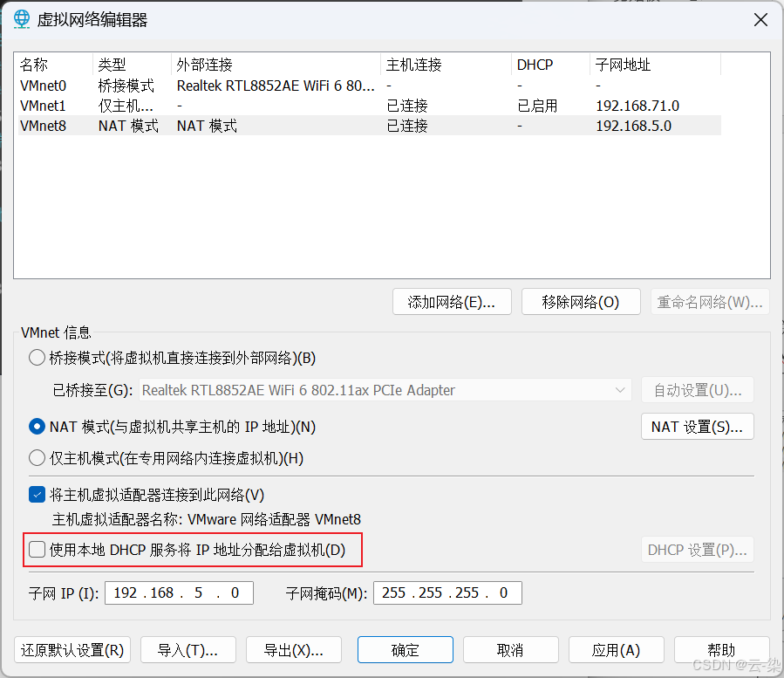784x678 pixels.
Task: Select 仅主机模式 radio button
Action: [x=37, y=458]
